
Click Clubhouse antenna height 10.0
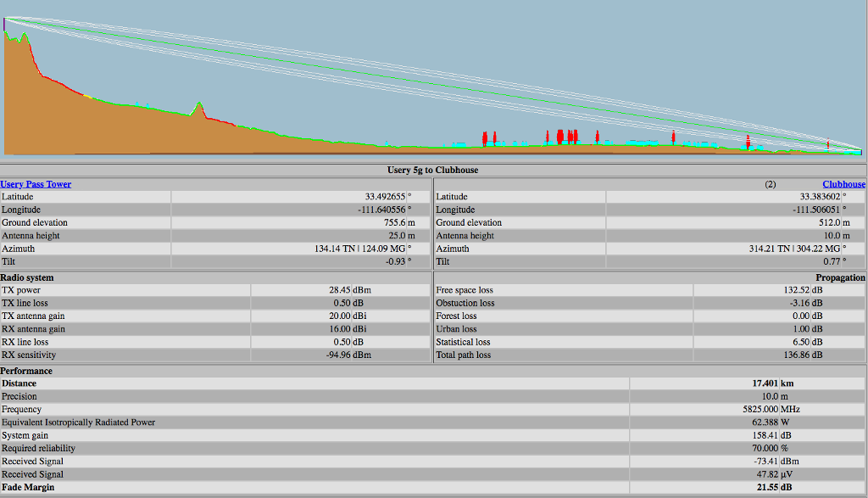(832, 236)
